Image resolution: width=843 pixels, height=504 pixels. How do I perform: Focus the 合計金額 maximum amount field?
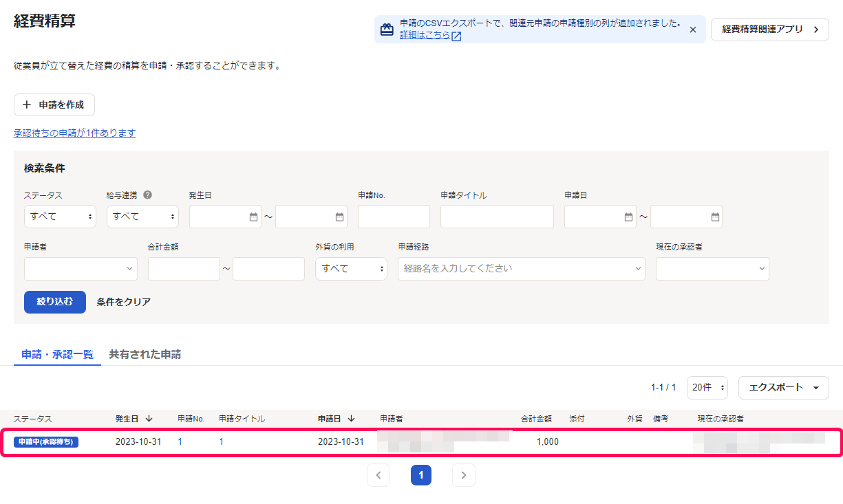268,269
